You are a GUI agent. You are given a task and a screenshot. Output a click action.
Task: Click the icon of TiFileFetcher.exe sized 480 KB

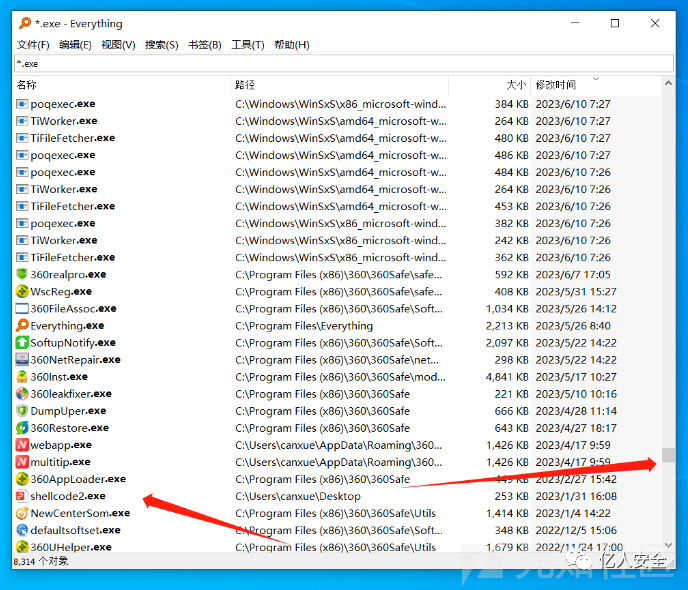pos(22,138)
